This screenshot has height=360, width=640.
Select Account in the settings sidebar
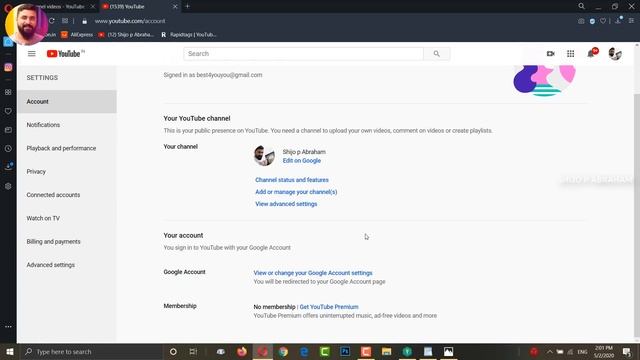[x=67, y=101]
